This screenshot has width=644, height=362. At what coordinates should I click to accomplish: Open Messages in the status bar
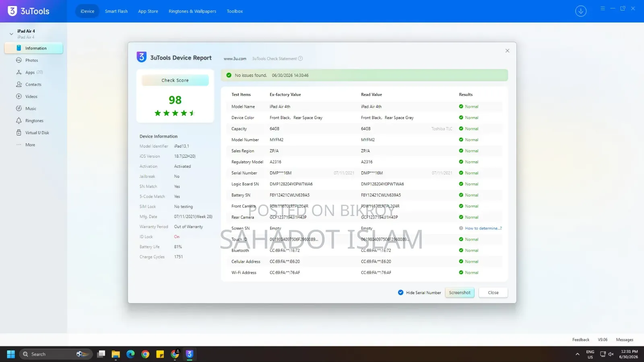click(625, 339)
